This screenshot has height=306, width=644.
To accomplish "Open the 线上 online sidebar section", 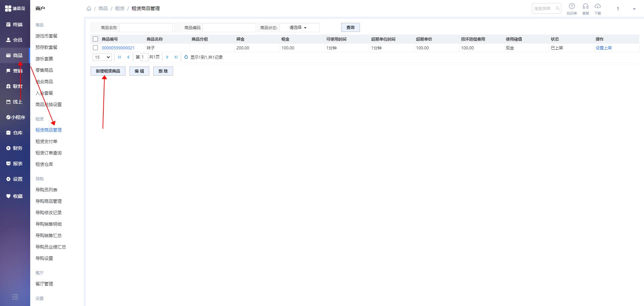I will coord(15,102).
